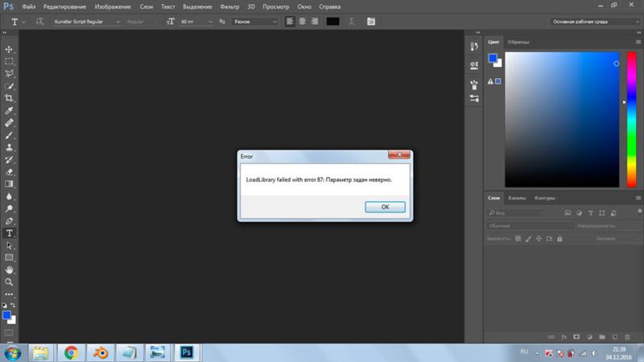This screenshot has width=644, height=362.
Task: Open the Редактирование menu
Action: [64, 6]
